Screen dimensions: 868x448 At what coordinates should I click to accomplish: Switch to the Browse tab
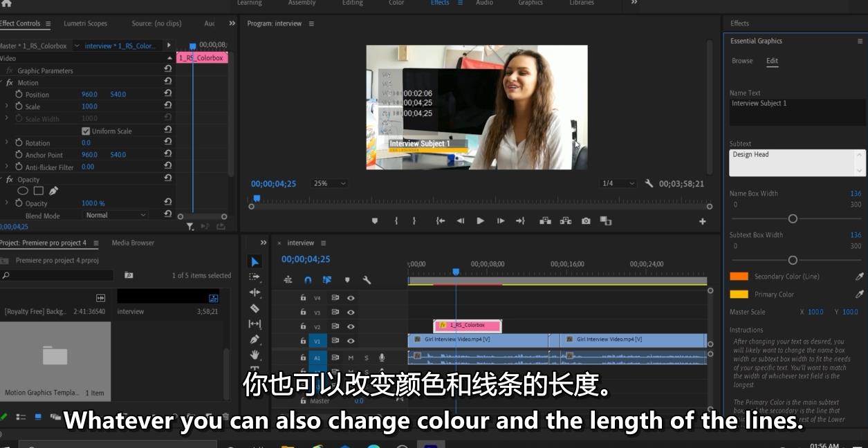[742, 61]
